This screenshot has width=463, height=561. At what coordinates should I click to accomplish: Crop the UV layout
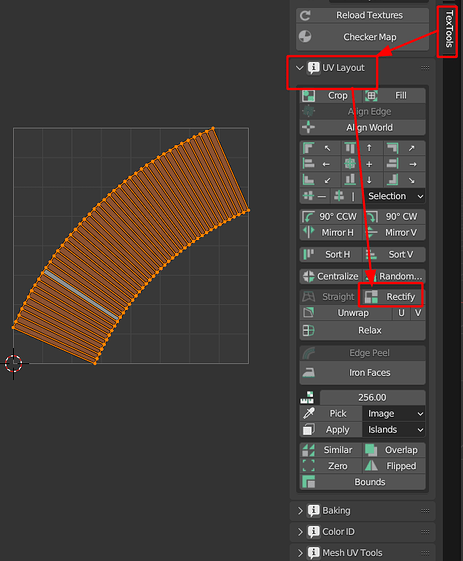click(331, 96)
